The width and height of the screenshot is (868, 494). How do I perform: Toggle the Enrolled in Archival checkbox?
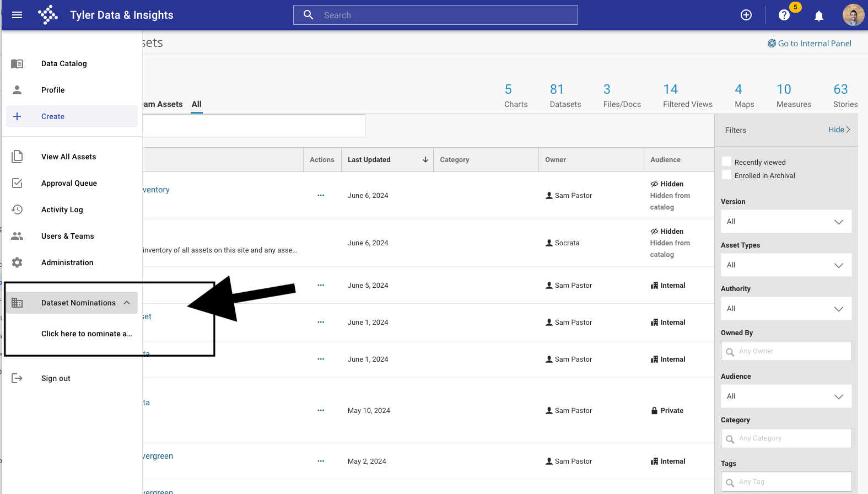726,175
